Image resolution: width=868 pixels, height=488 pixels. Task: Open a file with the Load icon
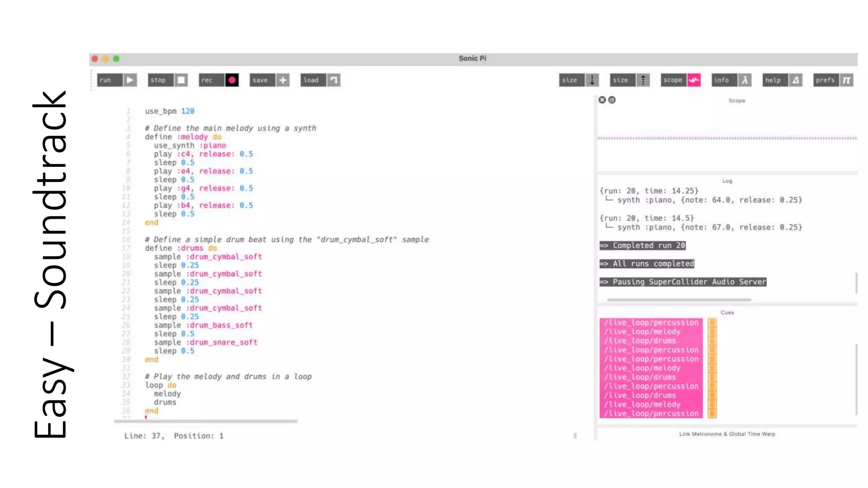click(x=334, y=80)
